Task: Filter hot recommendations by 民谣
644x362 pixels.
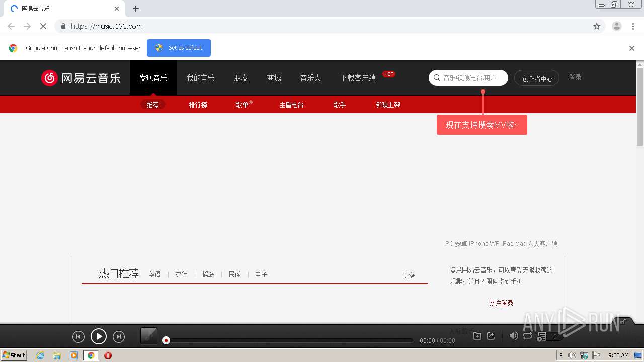Action: tap(234, 274)
